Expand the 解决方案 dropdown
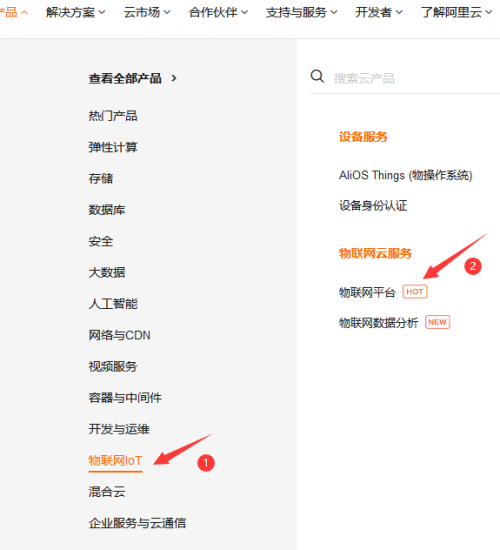This screenshot has width=500, height=550. click(x=75, y=12)
